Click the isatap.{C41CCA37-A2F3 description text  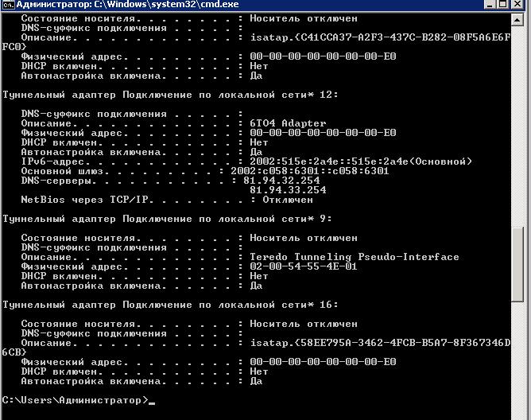380,37
